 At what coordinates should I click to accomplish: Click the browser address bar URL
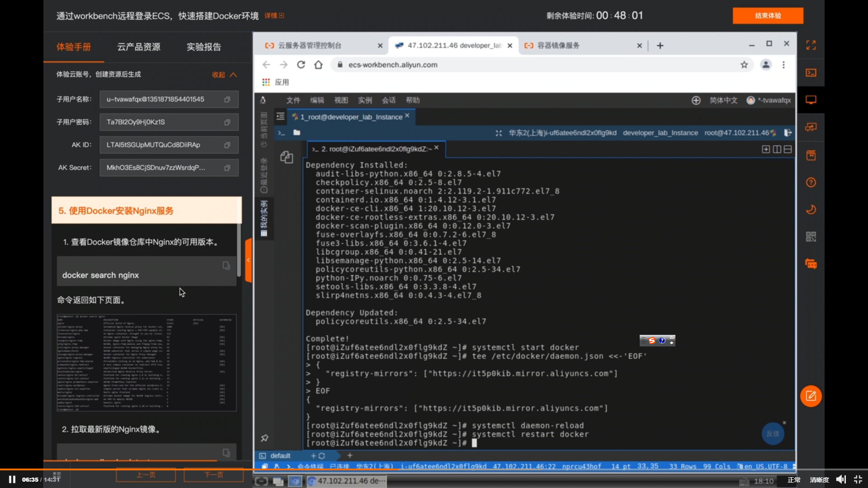click(393, 65)
